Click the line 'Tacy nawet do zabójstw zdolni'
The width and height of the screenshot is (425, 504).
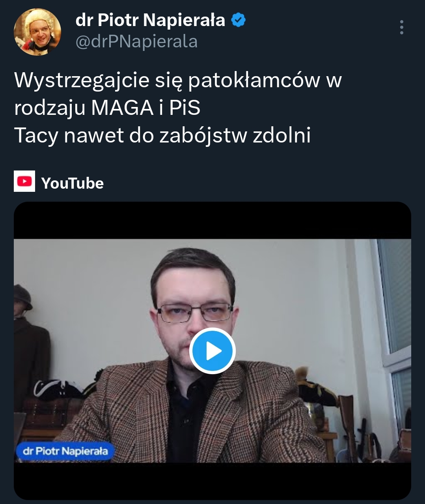[162, 135]
